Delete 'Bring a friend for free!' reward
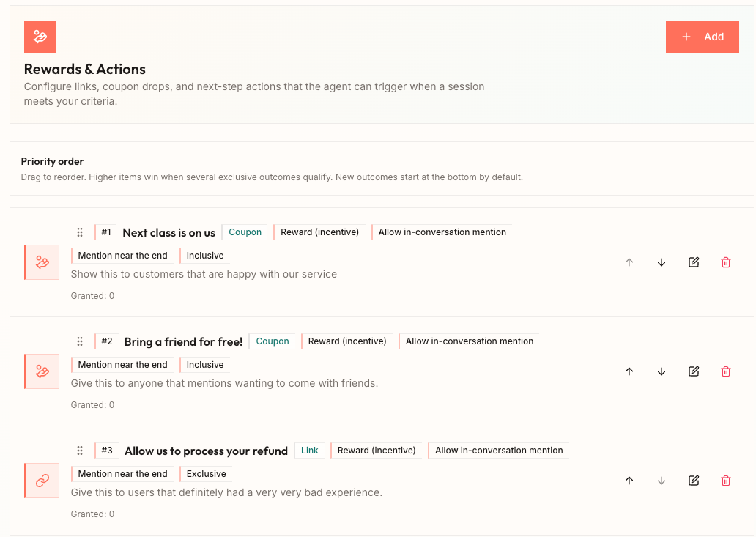 (726, 371)
